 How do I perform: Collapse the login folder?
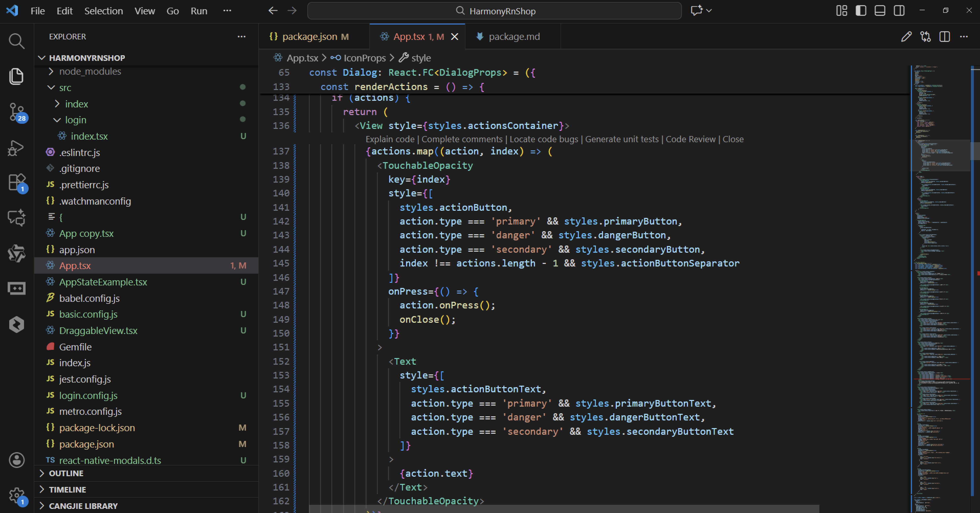click(75, 120)
